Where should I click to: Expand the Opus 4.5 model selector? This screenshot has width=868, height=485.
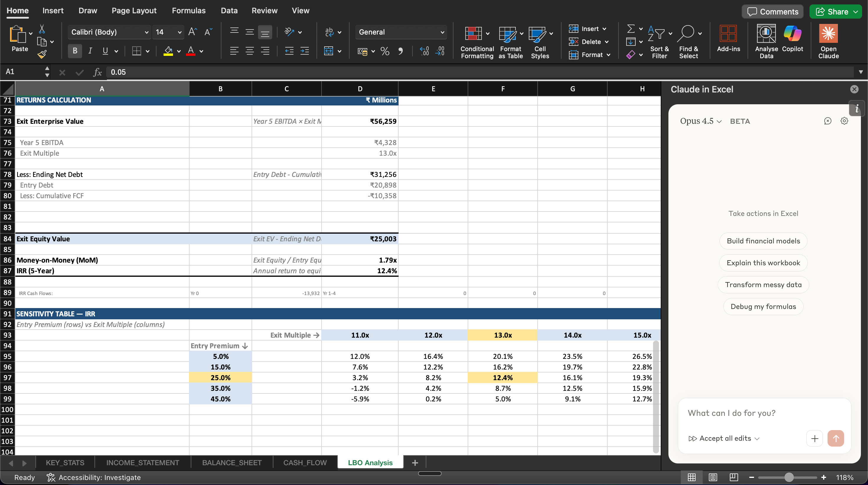[700, 121]
